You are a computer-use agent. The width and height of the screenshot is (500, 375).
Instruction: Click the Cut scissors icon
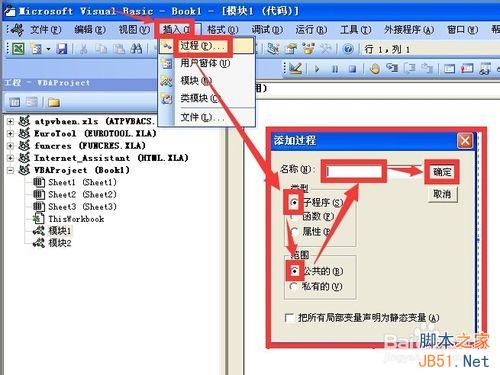84,49
